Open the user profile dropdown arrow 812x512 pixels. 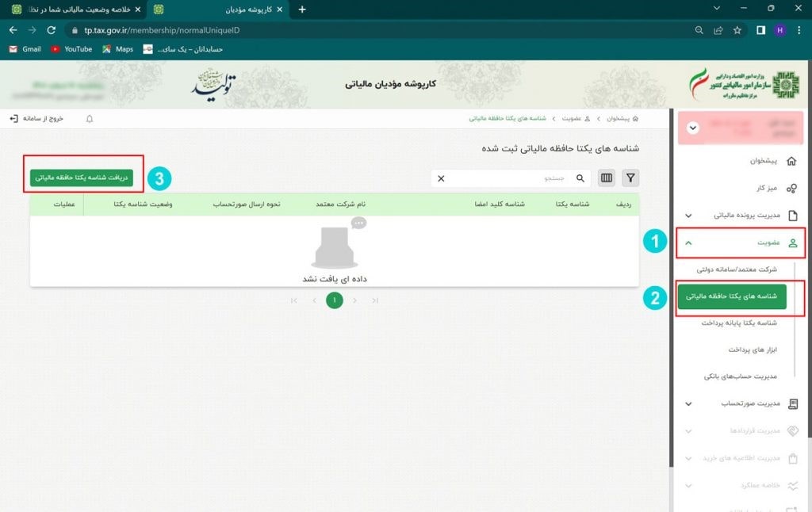coord(693,128)
